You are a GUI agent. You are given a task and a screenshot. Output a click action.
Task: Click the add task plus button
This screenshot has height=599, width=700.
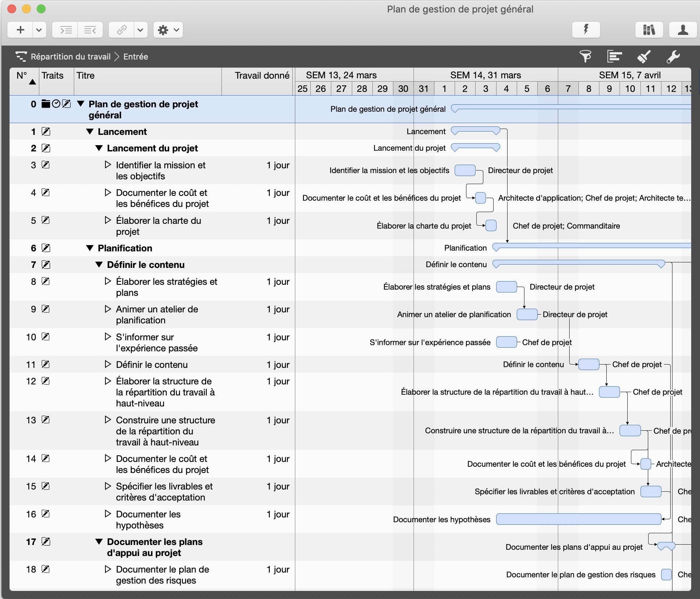[20, 30]
